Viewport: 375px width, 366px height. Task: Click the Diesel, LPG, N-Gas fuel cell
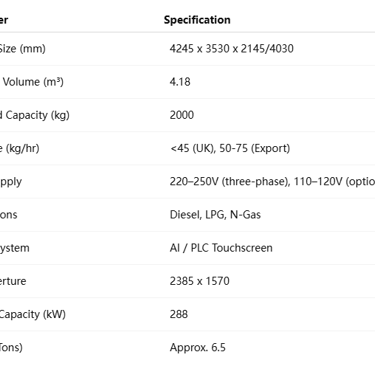tap(215, 215)
